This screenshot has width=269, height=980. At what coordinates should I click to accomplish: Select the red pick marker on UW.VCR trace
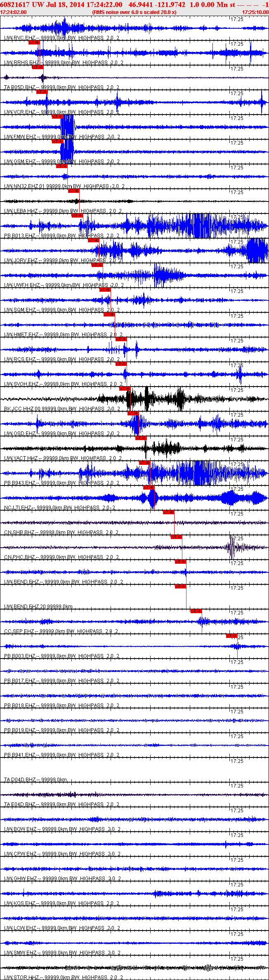coord(42,91)
